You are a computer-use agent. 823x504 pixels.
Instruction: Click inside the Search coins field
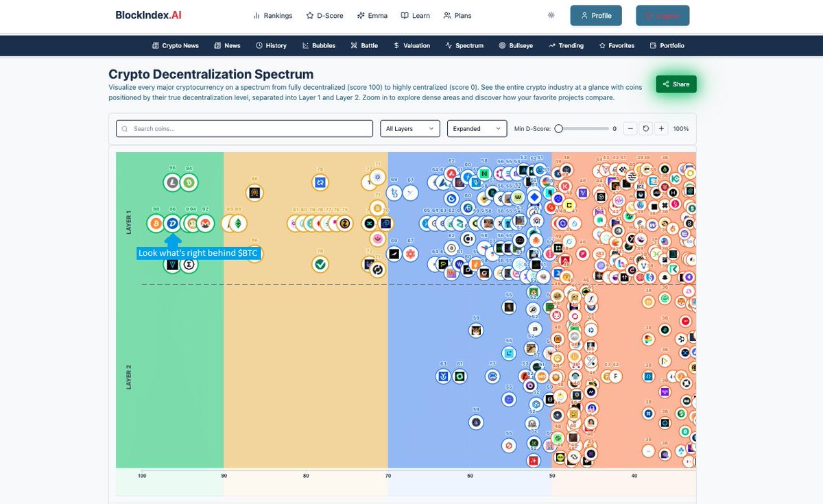click(244, 129)
